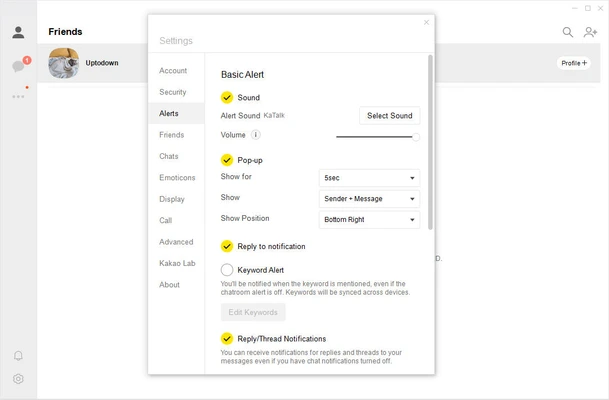Open the More three-dots sidebar icon
This screenshot has height=400, width=609.
coord(18,96)
